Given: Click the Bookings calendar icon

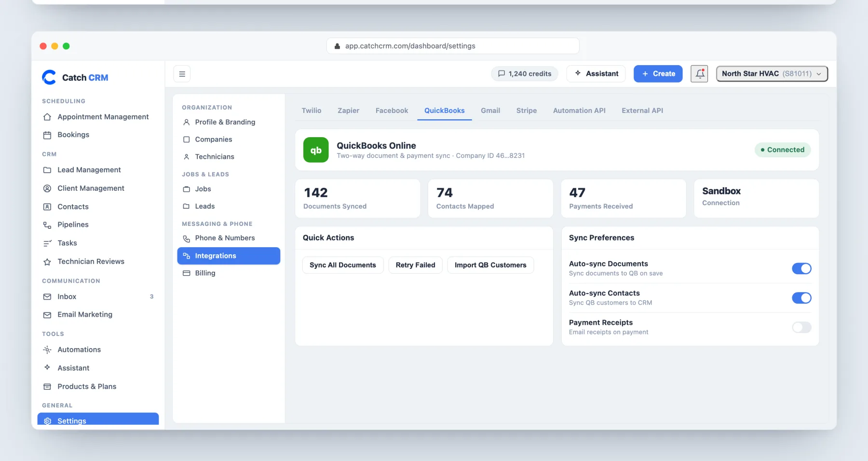Looking at the screenshot, I should click(x=47, y=135).
